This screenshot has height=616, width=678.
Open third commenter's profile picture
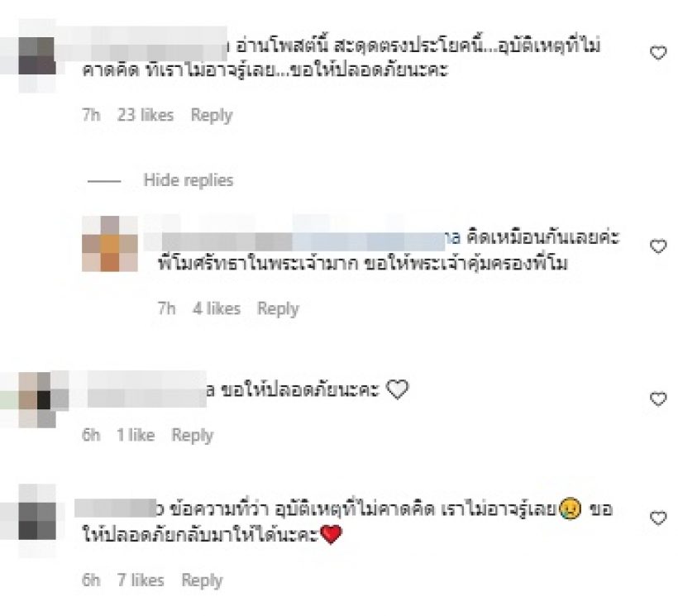37,400
